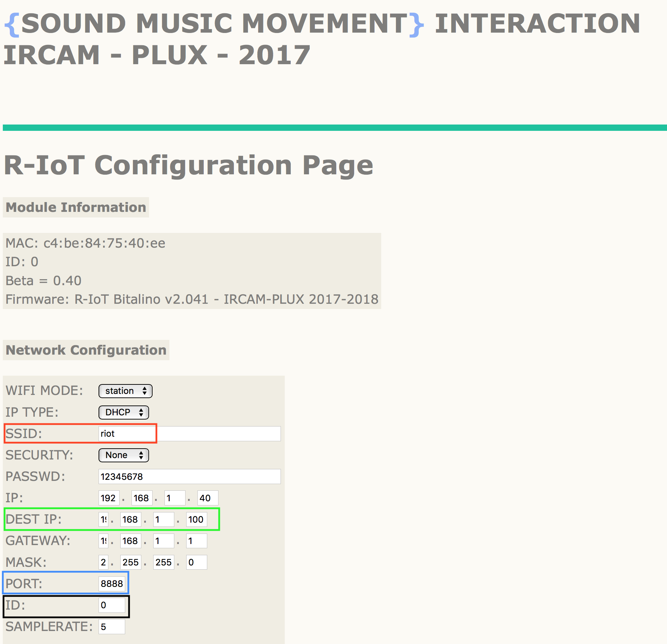Viewport: 667px width, 644px height.
Task: Click the SAMPLERATE label
Action: [x=49, y=626]
